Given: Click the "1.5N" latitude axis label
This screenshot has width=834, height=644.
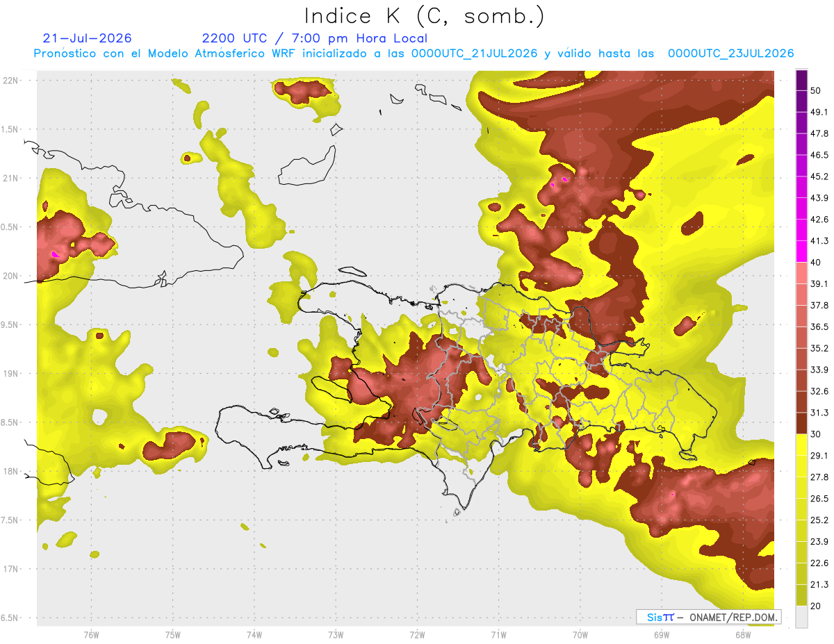Looking at the screenshot, I should click(x=10, y=129).
